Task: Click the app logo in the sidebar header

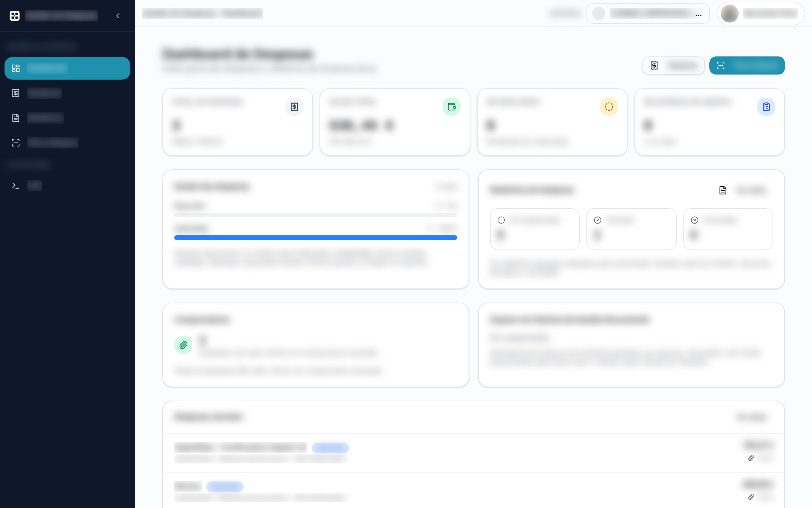Action: pyautogui.click(x=15, y=16)
